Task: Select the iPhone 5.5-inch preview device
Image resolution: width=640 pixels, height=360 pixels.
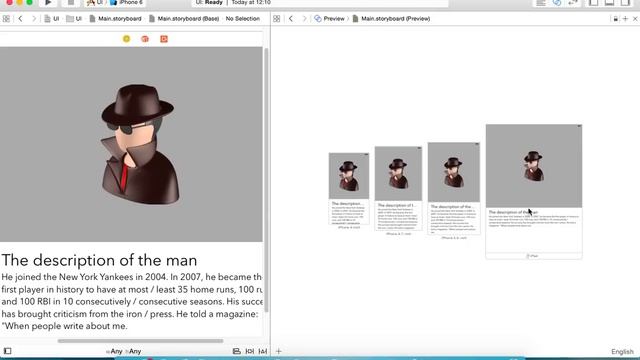Action: click(x=454, y=189)
